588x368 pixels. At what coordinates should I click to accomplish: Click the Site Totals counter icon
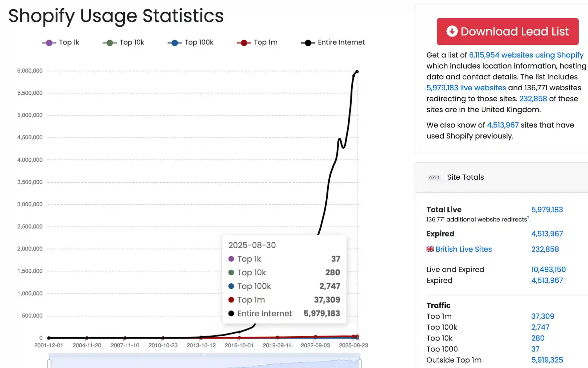(x=434, y=178)
